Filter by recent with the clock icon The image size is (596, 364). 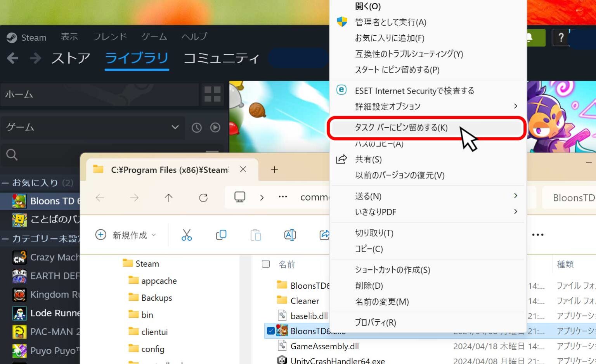point(197,127)
